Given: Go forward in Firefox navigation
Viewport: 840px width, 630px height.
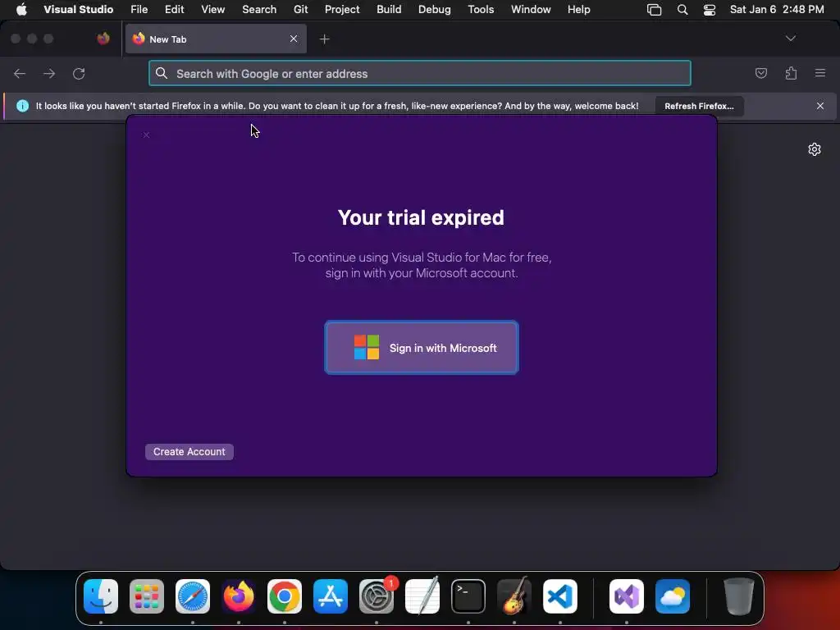Looking at the screenshot, I should click(49, 73).
